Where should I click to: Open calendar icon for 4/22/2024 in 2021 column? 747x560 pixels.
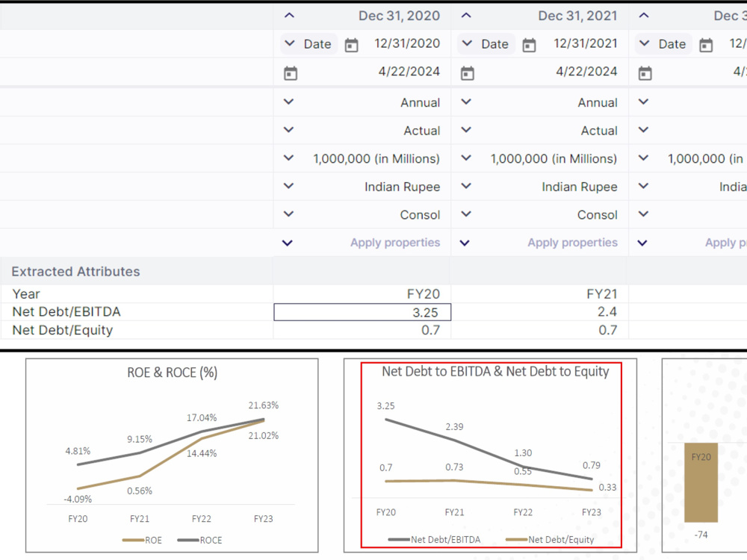(x=468, y=73)
